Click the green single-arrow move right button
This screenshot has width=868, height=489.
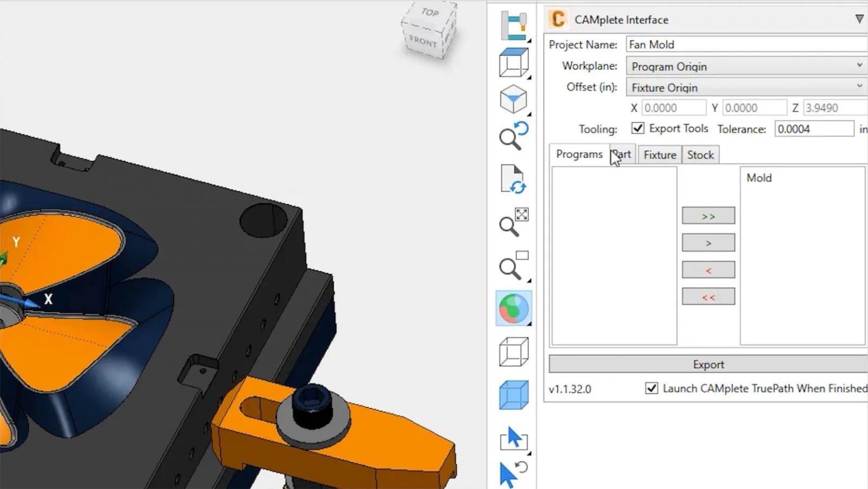click(x=709, y=243)
